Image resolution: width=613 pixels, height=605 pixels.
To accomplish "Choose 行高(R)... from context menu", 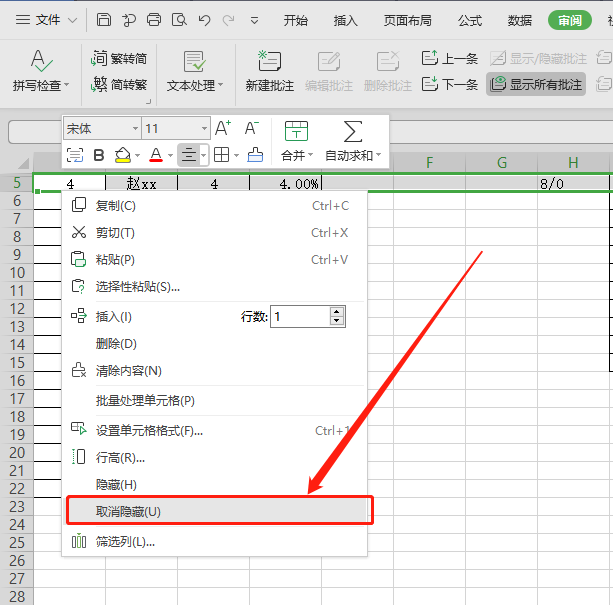I will click(x=214, y=458).
